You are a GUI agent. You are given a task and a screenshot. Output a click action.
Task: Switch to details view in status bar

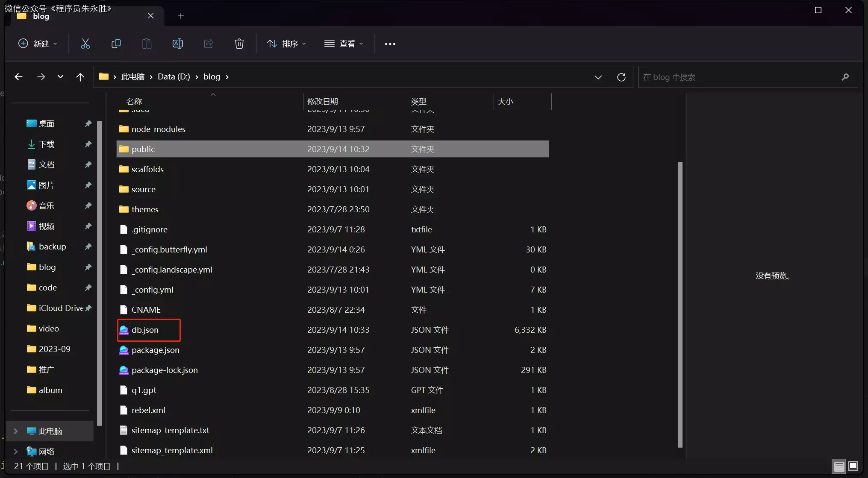[x=839, y=466]
